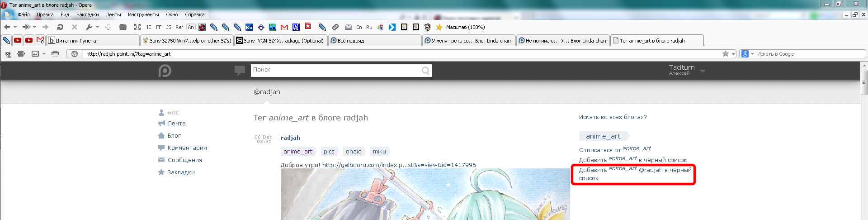Go back with the Back arrow
The image size is (868, 220).
pyautogui.click(x=7, y=27)
